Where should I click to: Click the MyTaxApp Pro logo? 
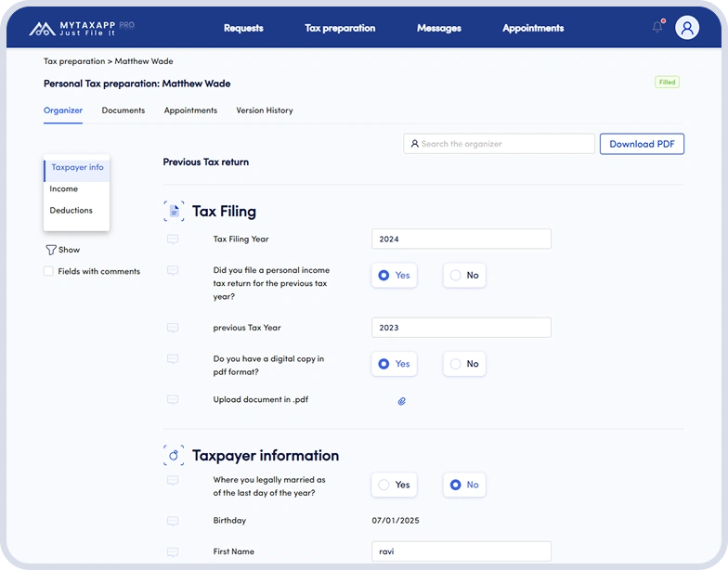[82, 28]
